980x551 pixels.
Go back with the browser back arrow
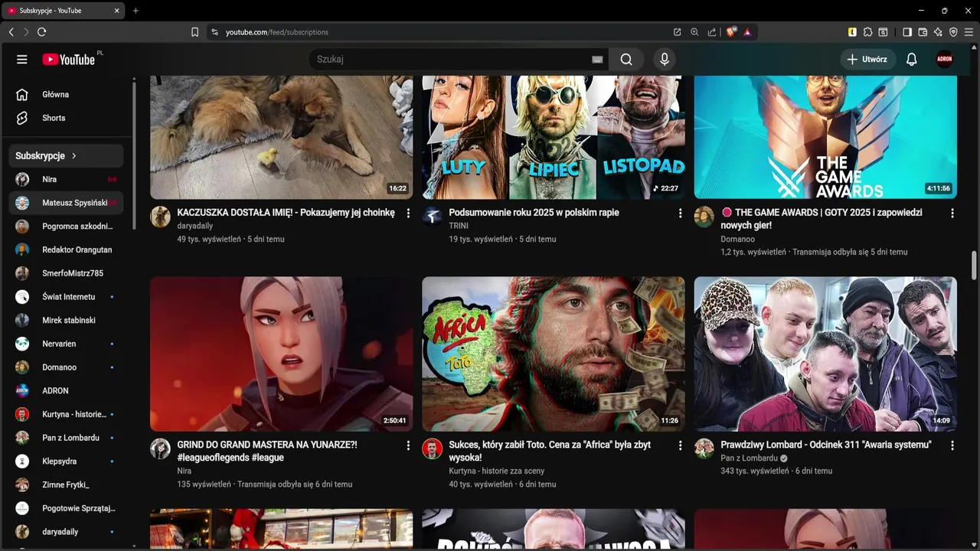[x=11, y=32]
